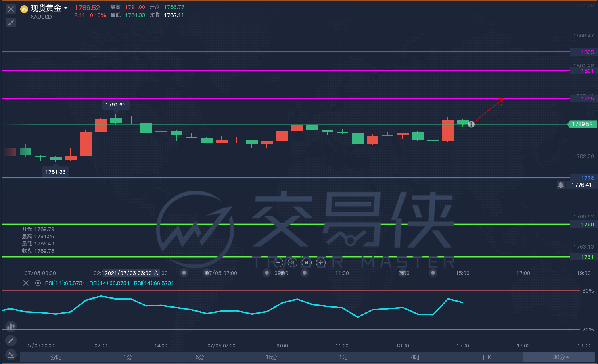Switch to the 15分 timeframe tab
The width and height of the screenshot is (598, 364).
[272, 357]
